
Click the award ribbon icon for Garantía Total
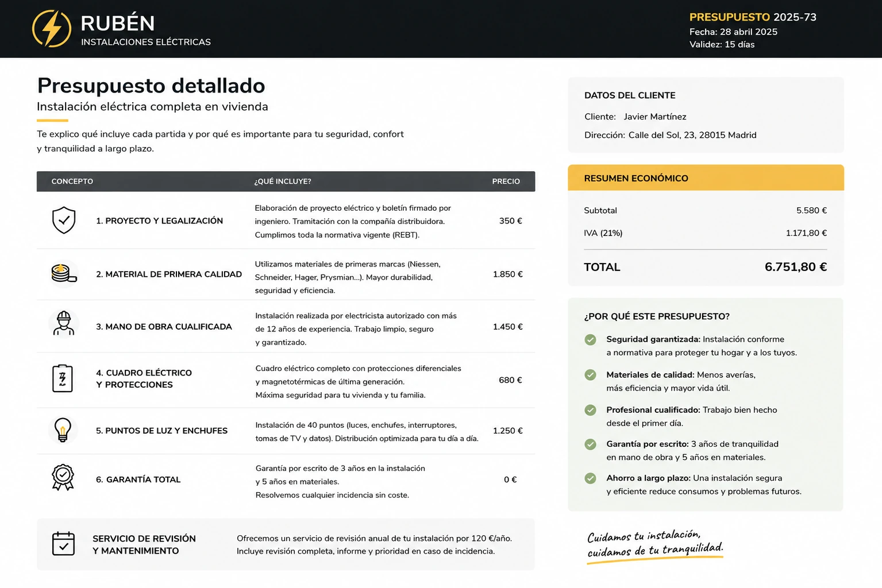[63, 477]
